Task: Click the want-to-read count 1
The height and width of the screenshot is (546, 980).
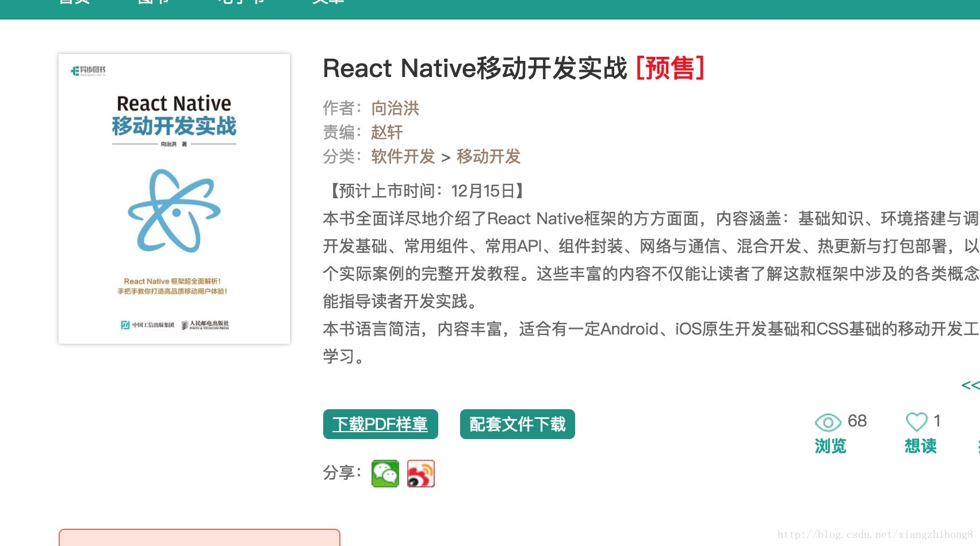Action: click(937, 421)
